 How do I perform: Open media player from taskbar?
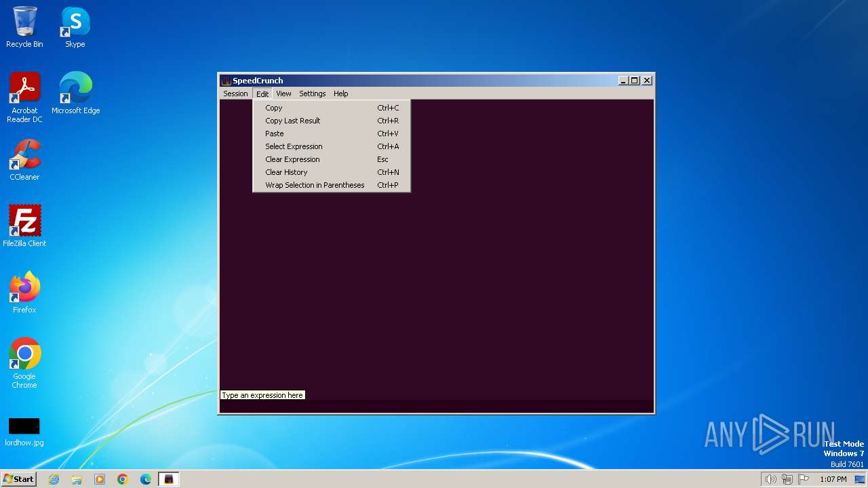[x=100, y=479]
